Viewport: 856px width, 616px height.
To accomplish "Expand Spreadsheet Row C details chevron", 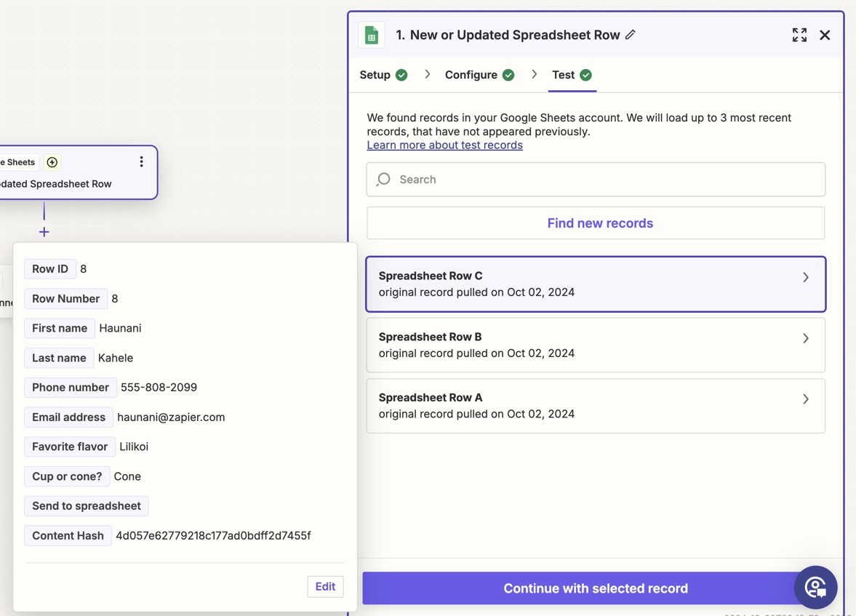I will [805, 277].
